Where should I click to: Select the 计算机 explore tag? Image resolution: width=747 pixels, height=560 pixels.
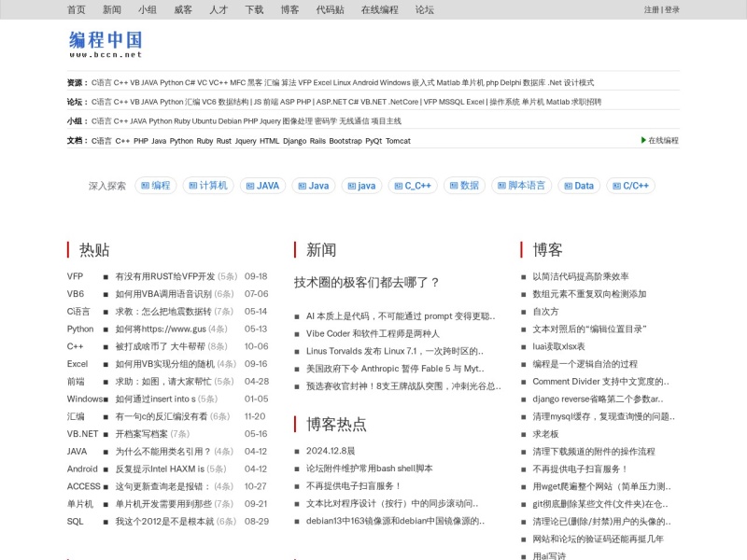[208, 186]
